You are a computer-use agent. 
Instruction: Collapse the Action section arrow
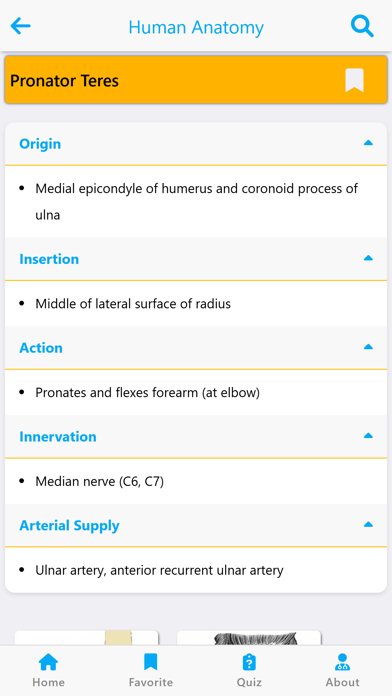click(368, 347)
